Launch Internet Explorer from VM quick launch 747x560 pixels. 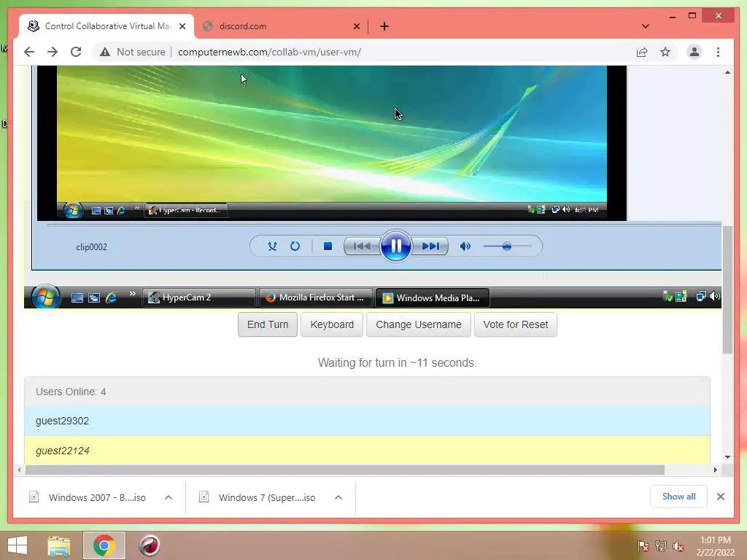[x=111, y=297]
